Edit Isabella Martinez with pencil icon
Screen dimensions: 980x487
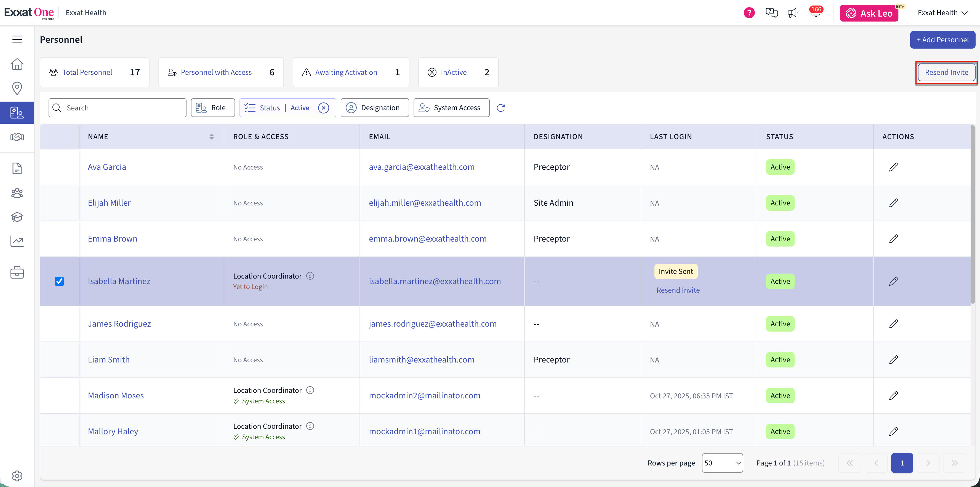tap(894, 281)
